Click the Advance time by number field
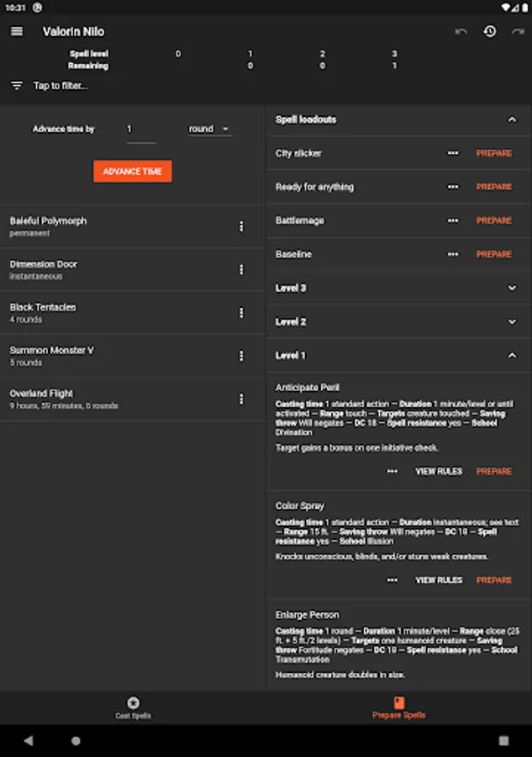The height and width of the screenshot is (757, 532). 140,130
